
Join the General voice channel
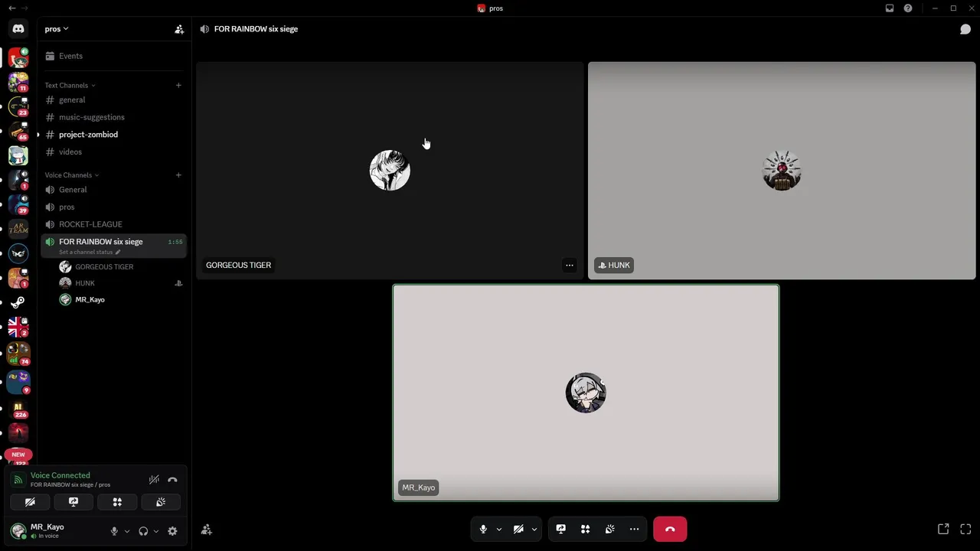(x=113, y=190)
